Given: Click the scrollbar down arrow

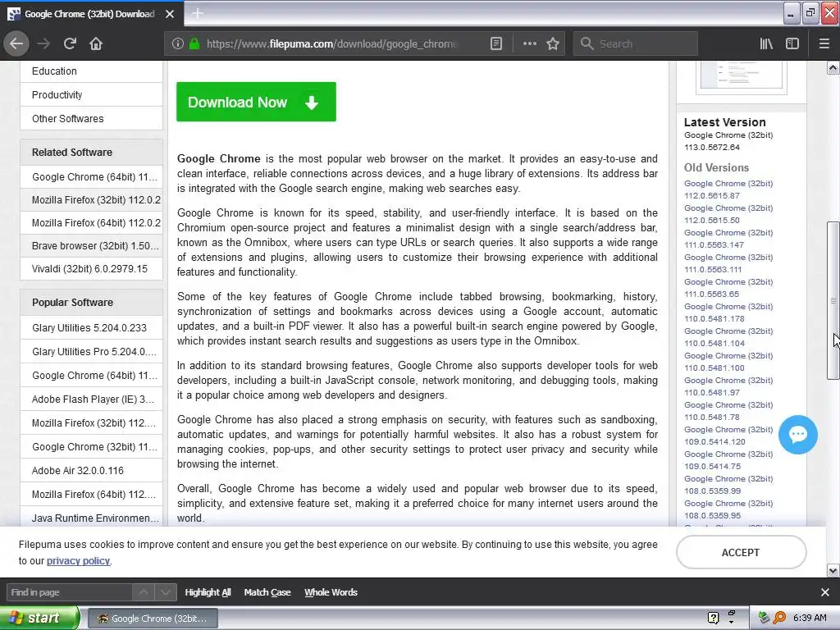Looking at the screenshot, I should (x=833, y=571).
